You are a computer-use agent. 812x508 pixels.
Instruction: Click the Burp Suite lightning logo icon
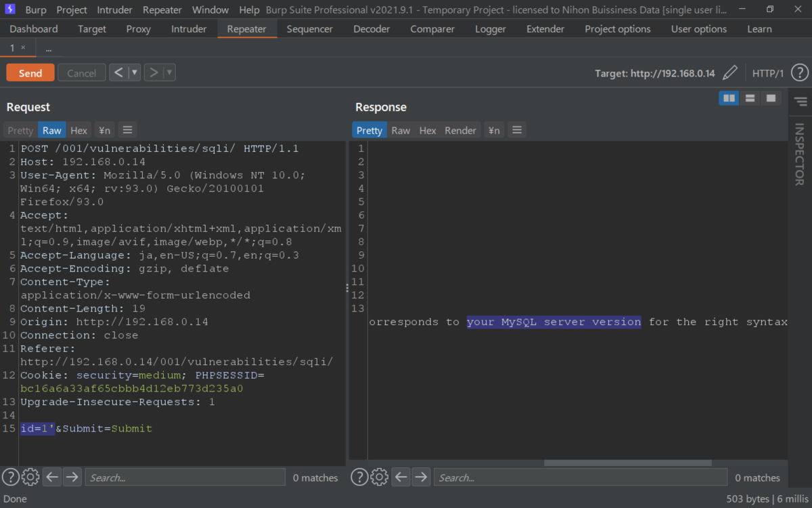9,9
